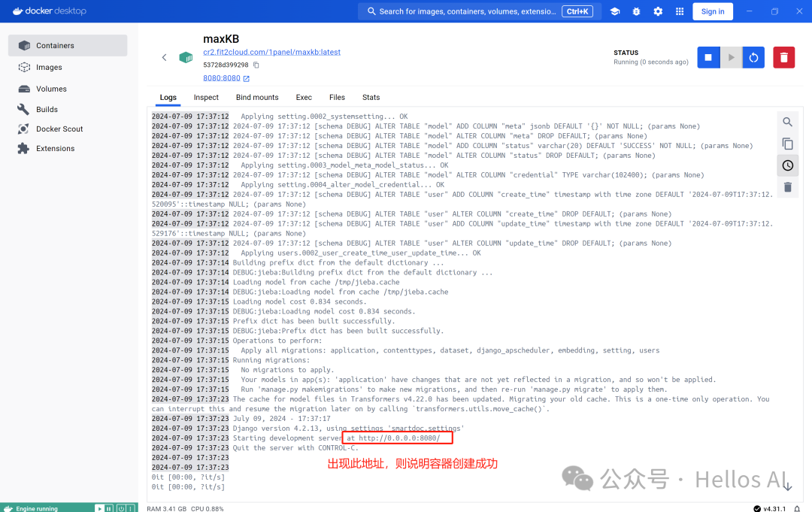This screenshot has width=812, height=512.
Task: Click the Ctrl+K shortcut badge
Action: coord(577,11)
